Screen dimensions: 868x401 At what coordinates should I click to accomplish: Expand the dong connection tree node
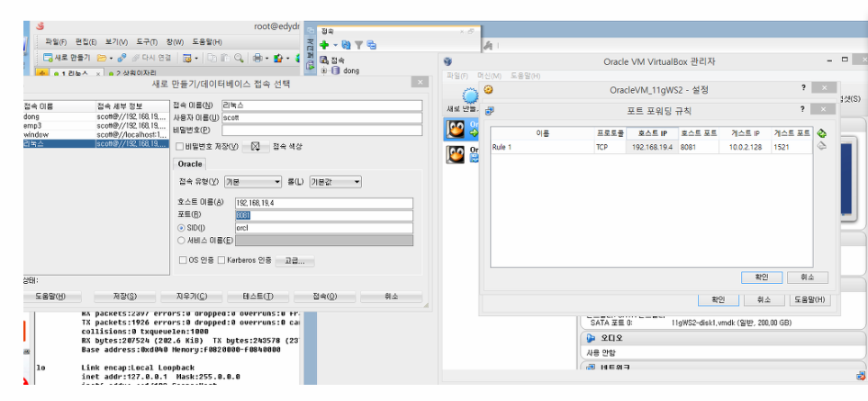pos(324,70)
